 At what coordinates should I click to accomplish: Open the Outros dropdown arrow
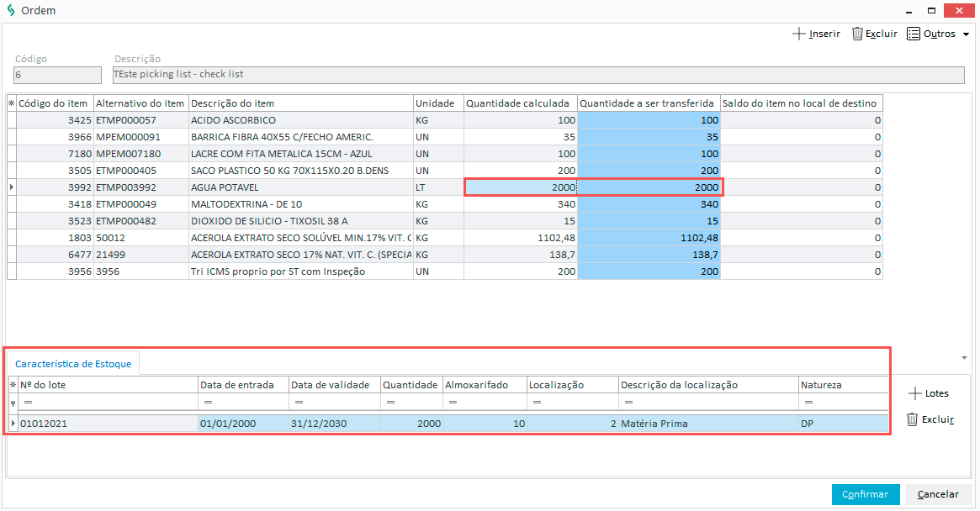click(x=966, y=34)
